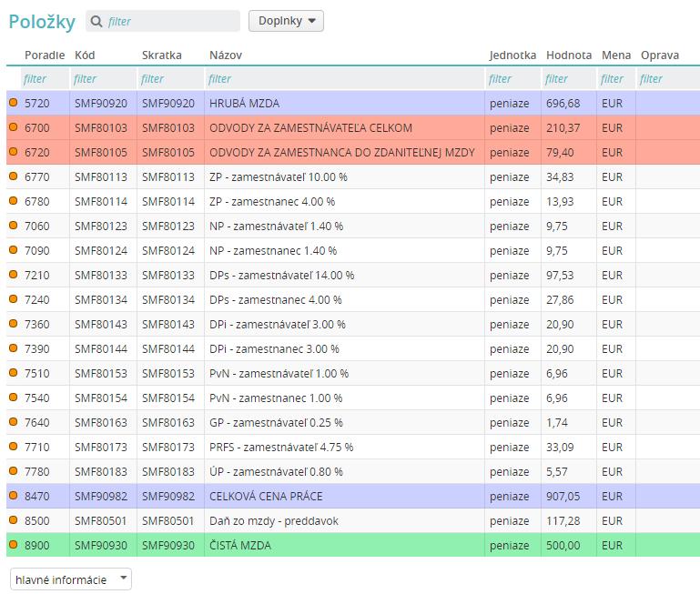Viewport: 700px width, 594px height.
Task: Click the orange dot on row 7510
Action: 14,372
